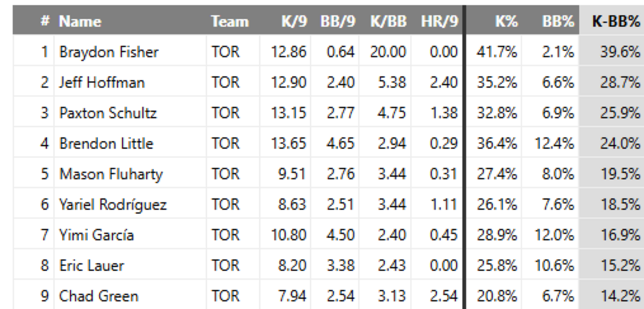Sort by BB% column header
This screenshot has height=309, width=644.
click(558, 21)
